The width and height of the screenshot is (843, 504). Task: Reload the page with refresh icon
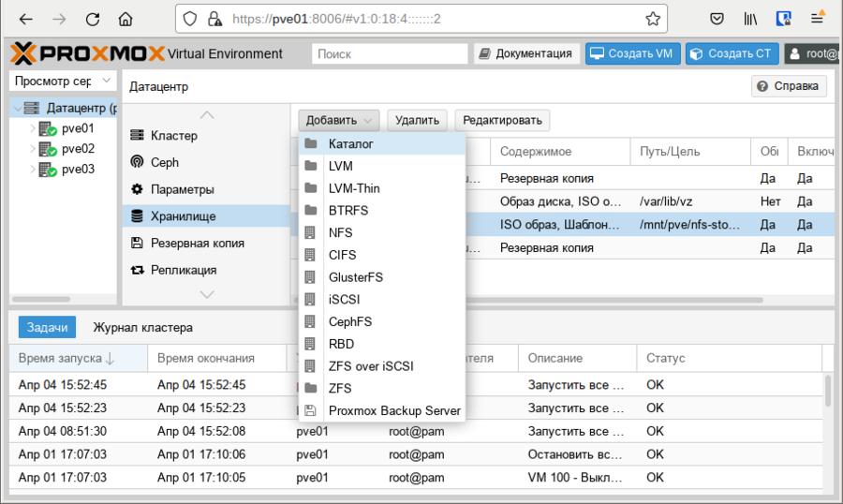pos(93,20)
